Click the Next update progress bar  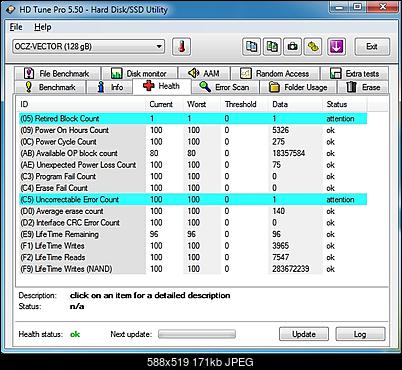tap(197, 334)
